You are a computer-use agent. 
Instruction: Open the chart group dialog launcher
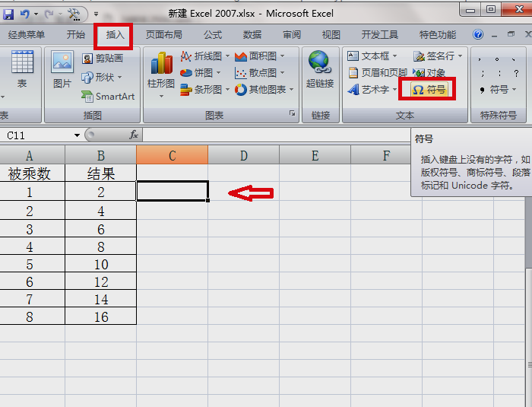292,113
